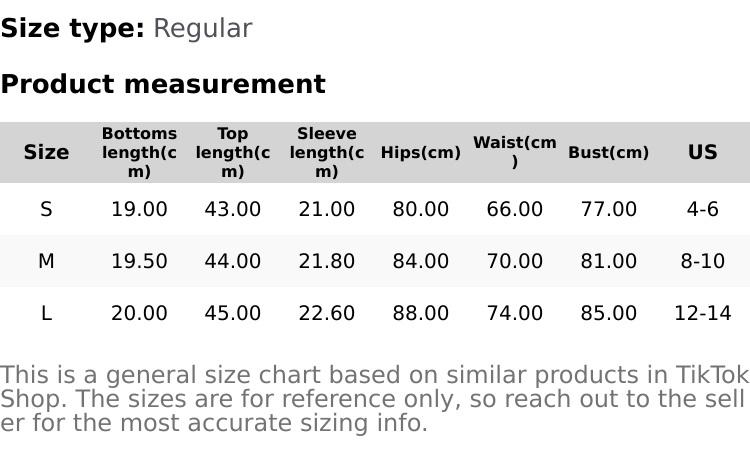Click the 77.00 bust value for S

pos(609,209)
